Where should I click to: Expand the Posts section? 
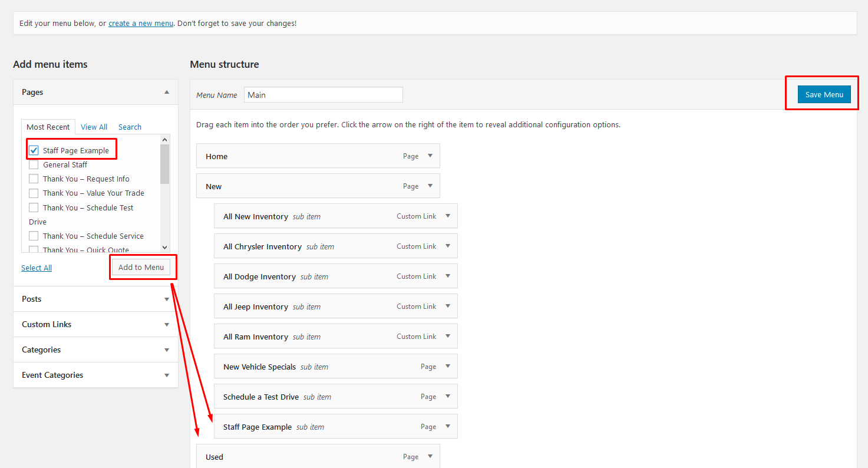coord(167,299)
